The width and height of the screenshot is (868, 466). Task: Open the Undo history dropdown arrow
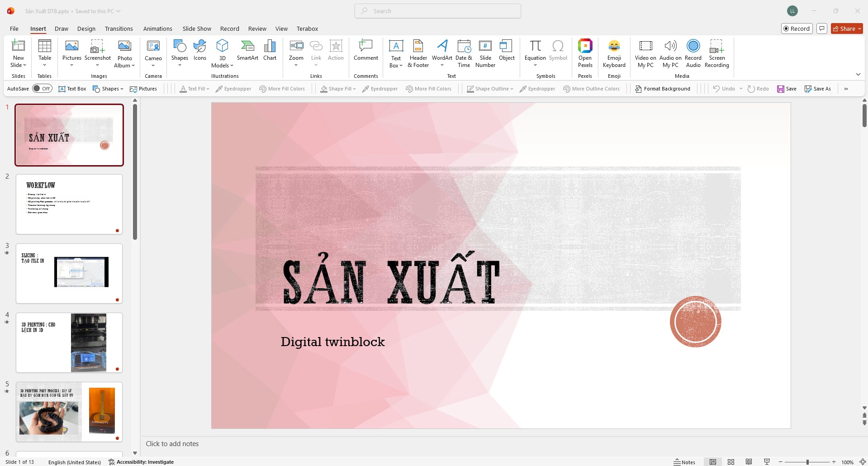pos(741,89)
